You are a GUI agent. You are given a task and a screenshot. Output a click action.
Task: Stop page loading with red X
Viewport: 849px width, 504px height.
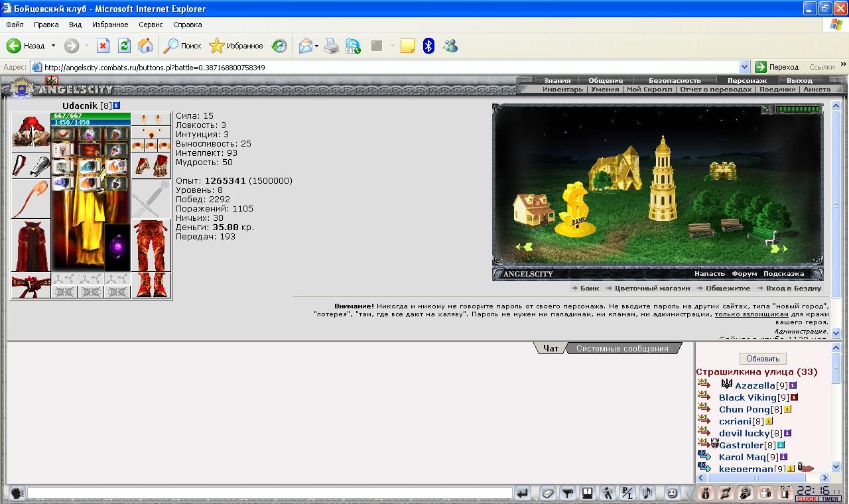tap(103, 46)
